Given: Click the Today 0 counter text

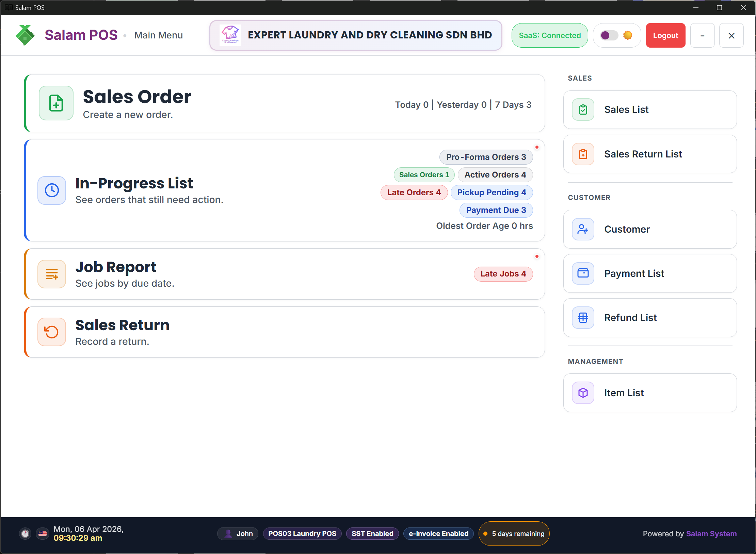Looking at the screenshot, I should 412,105.
